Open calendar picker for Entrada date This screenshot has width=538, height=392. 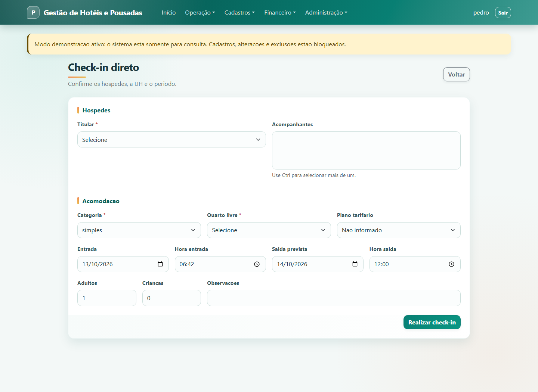(x=160, y=264)
